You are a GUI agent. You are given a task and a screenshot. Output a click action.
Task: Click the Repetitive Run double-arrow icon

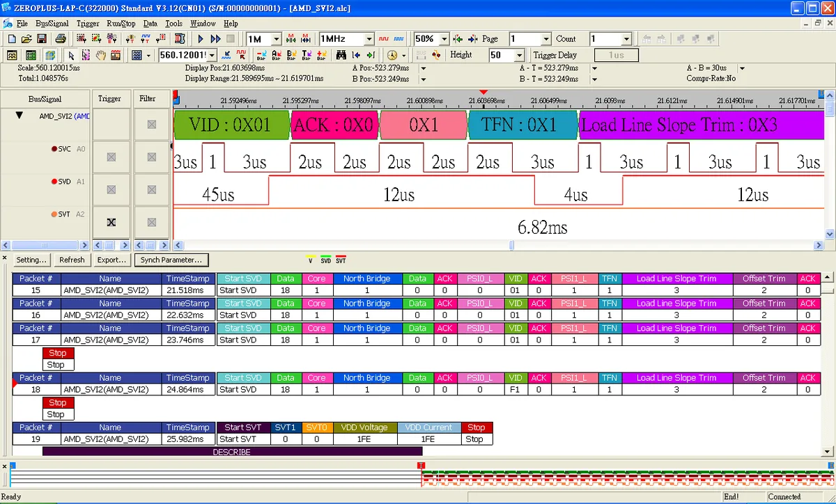(x=215, y=39)
